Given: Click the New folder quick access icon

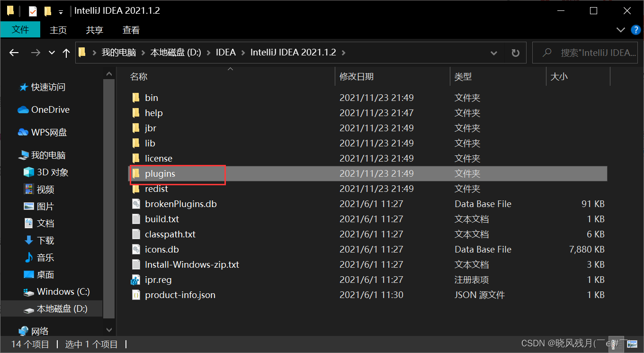Looking at the screenshot, I should click(x=47, y=10).
